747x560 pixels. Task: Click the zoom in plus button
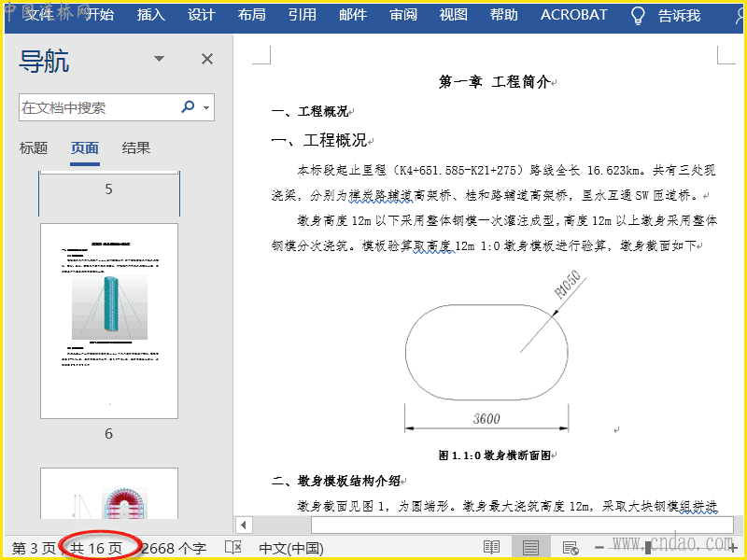pos(734,548)
